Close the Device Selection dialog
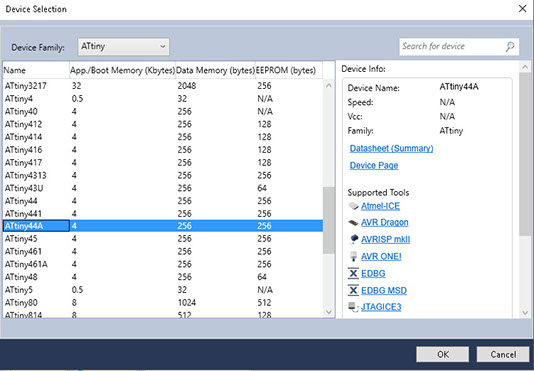 click(x=522, y=9)
